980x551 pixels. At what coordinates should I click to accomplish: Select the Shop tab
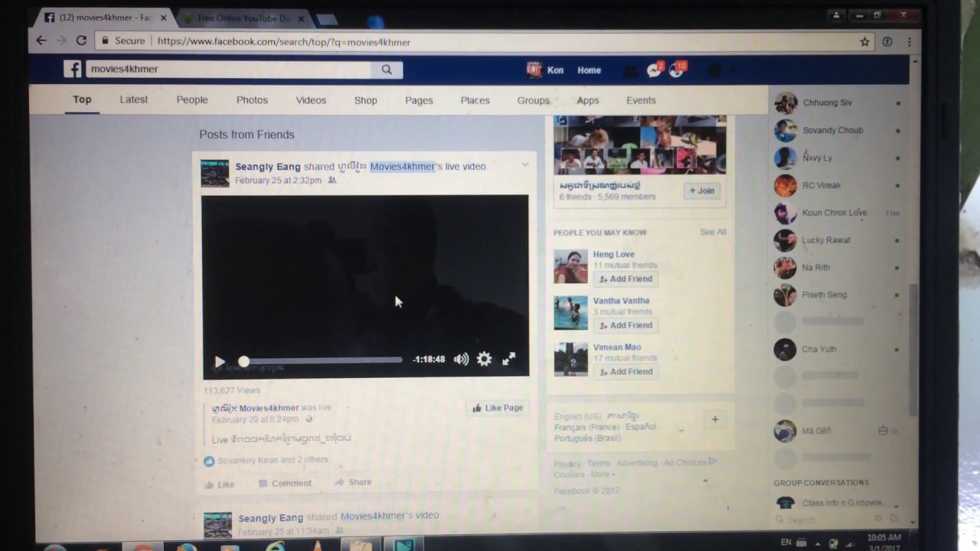click(365, 100)
